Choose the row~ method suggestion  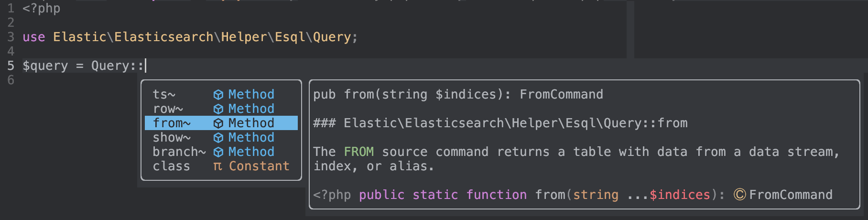(168, 109)
